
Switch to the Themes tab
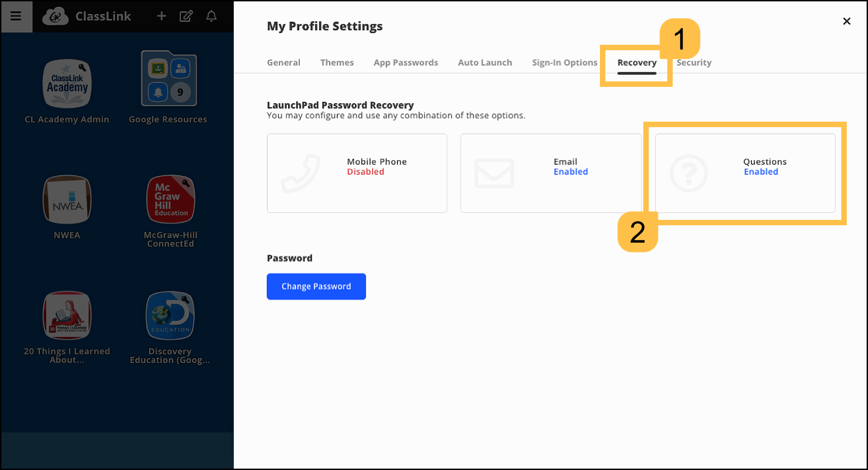pyautogui.click(x=337, y=62)
